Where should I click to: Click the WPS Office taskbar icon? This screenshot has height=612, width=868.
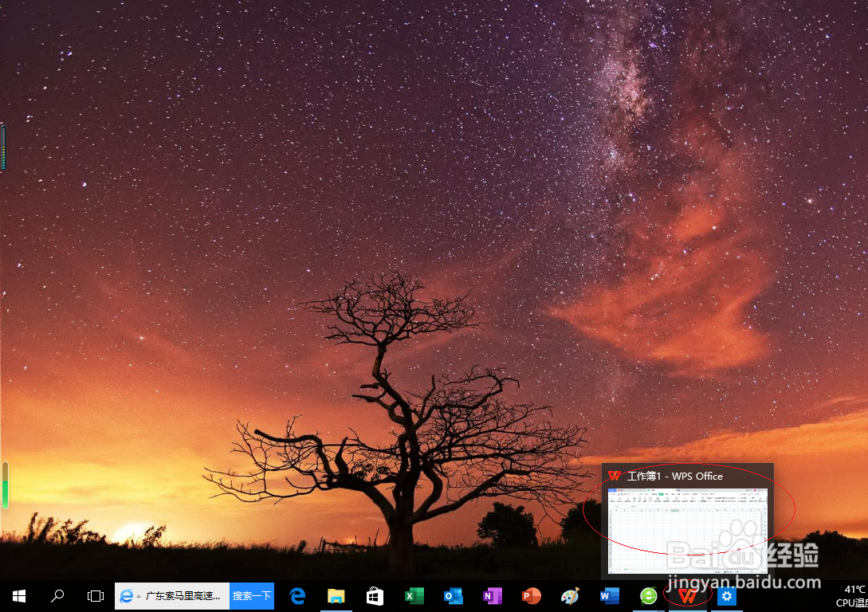pyautogui.click(x=688, y=596)
